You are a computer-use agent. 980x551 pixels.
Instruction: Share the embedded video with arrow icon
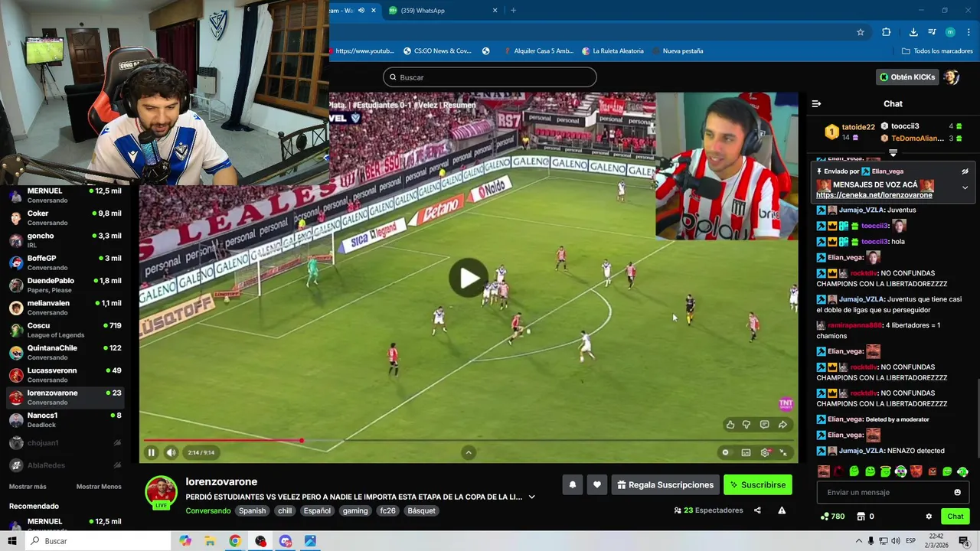(782, 425)
